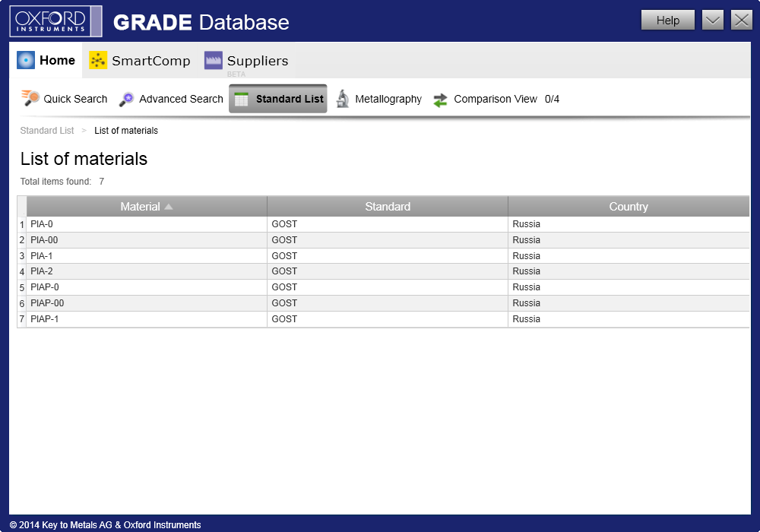
Task: Click the dropdown chevron beside Help
Action: click(713, 21)
